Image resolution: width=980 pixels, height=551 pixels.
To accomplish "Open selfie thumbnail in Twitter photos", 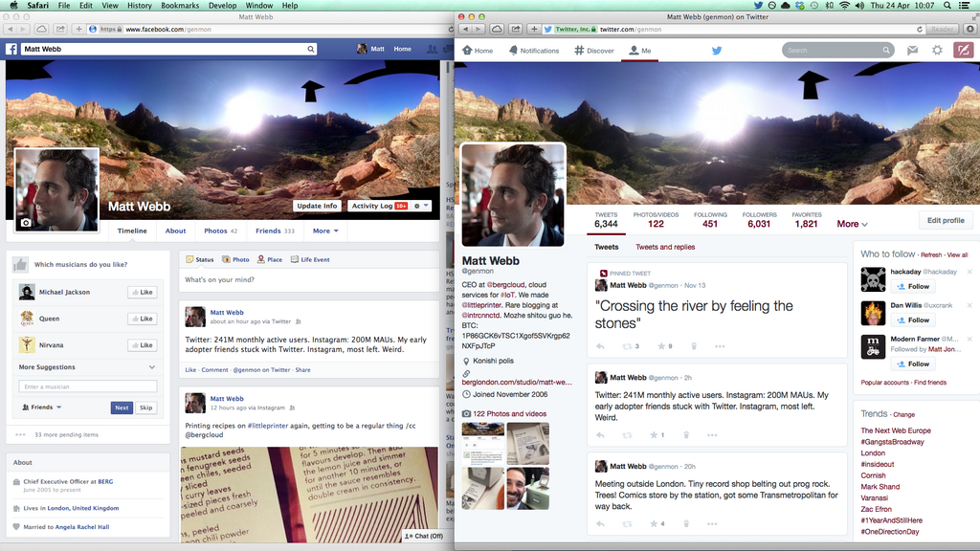I will (528, 489).
